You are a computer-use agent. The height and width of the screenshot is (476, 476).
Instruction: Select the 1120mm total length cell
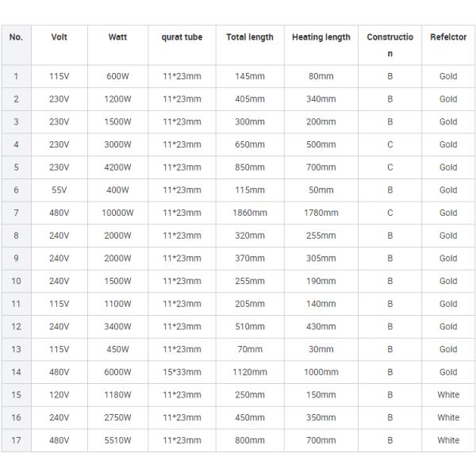click(x=250, y=372)
